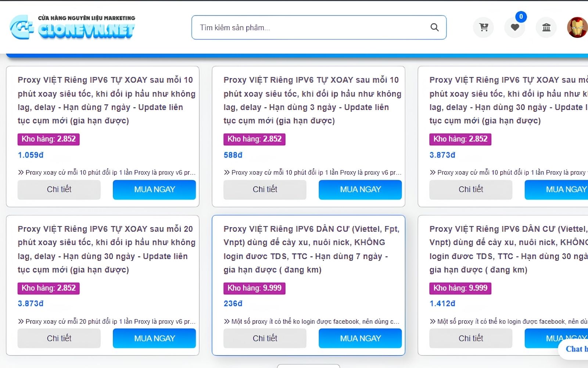This screenshot has height=368, width=588.
Task: Click the CloneVN.net logo
Action: (x=72, y=27)
